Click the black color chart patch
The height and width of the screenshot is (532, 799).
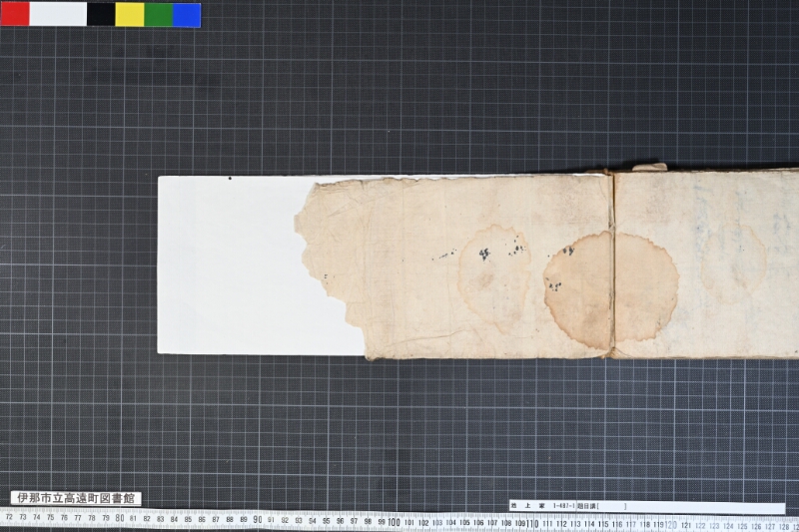coord(101,14)
